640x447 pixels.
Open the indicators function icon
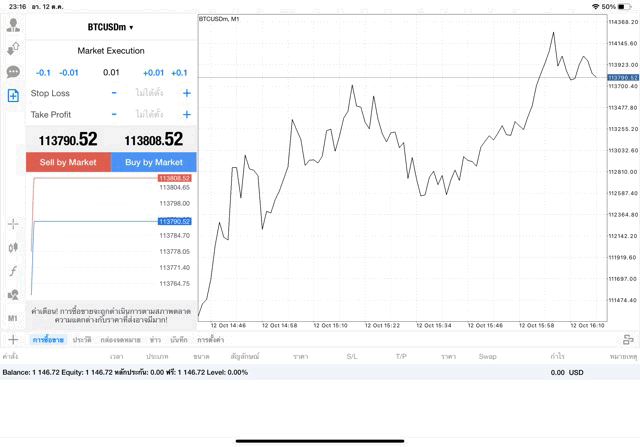coord(13,271)
